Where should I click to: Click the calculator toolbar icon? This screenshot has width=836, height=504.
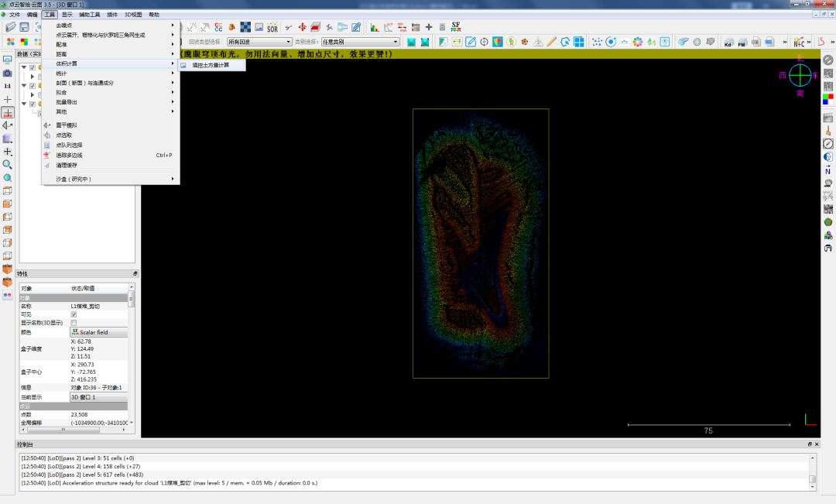(x=442, y=26)
